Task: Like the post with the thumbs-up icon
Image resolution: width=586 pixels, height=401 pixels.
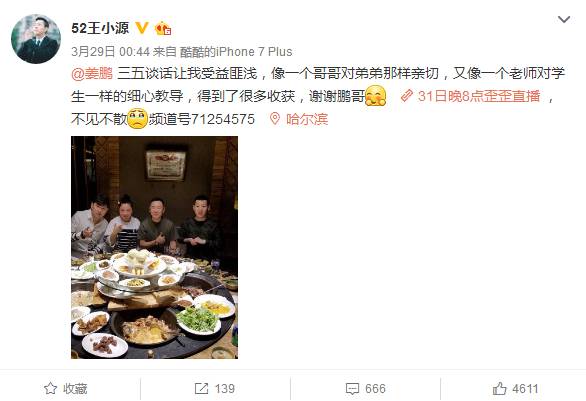Action: point(499,389)
